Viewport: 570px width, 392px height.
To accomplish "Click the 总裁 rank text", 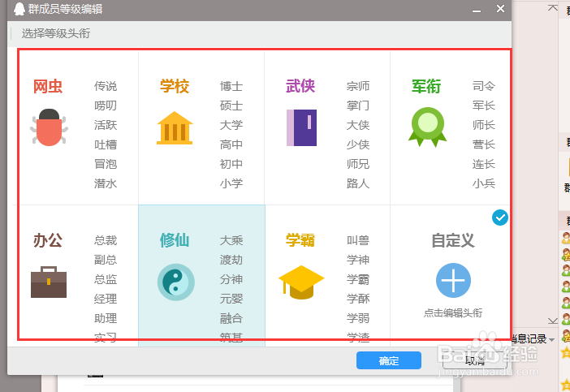I will coord(106,240).
